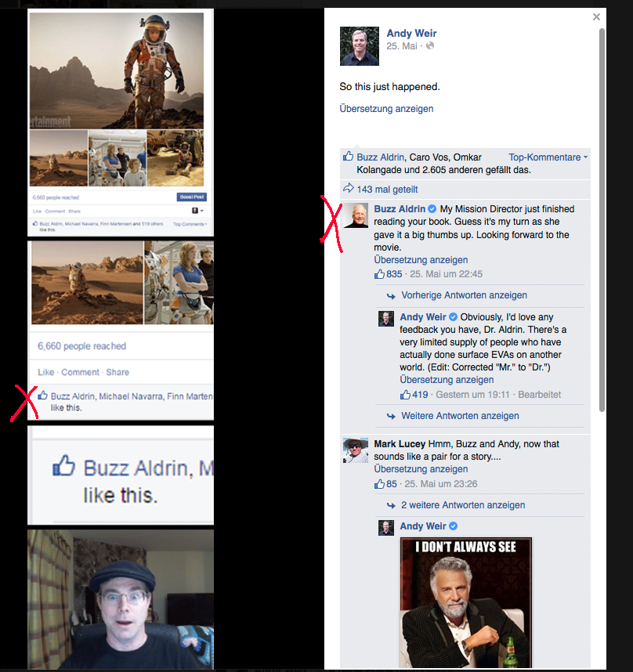Open Mark Lucey's profile name
This screenshot has width=633, height=672.
pyautogui.click(x=400, y=443)
